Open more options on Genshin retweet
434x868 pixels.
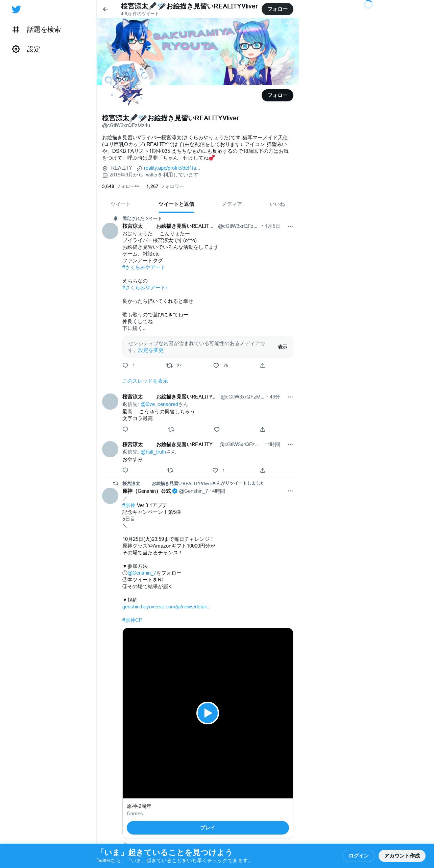click(290, 491)
